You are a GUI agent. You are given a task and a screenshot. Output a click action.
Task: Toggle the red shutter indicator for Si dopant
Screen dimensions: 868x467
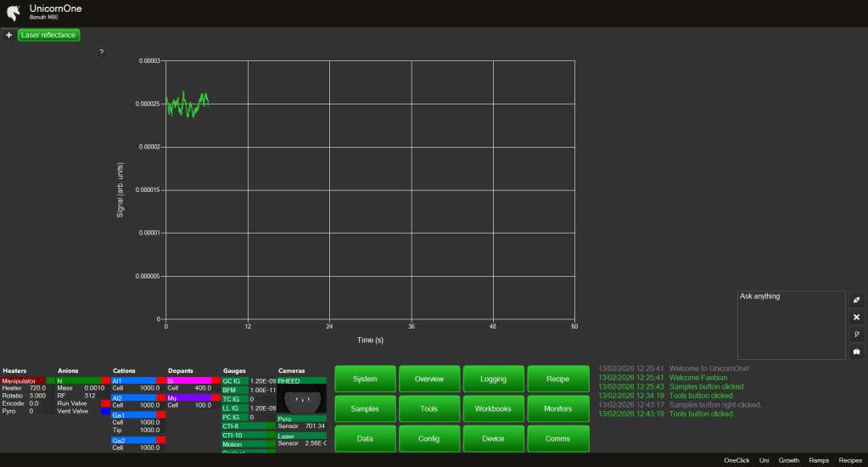tap(216, 380)
